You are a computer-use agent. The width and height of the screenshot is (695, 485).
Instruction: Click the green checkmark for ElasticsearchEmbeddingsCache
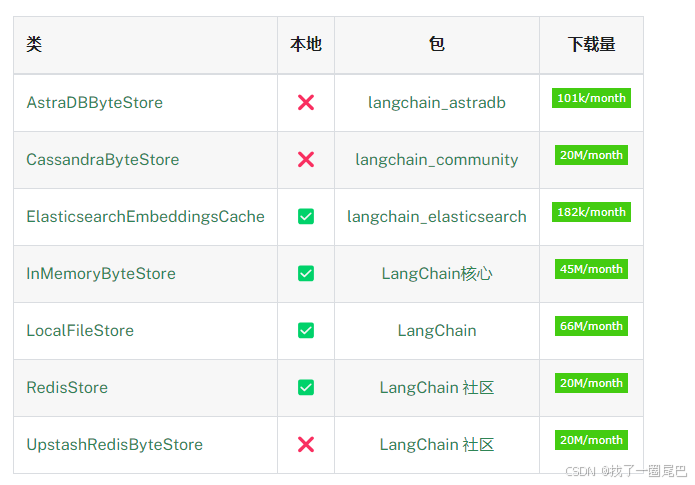pos(306,216)
